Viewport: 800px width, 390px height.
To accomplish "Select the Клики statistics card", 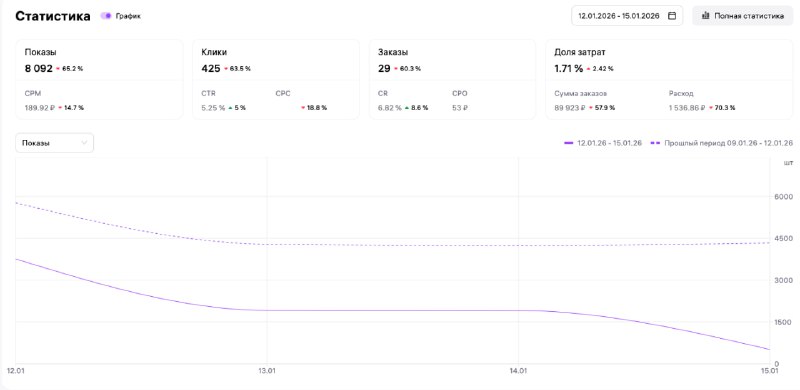I will click(276, 79).
